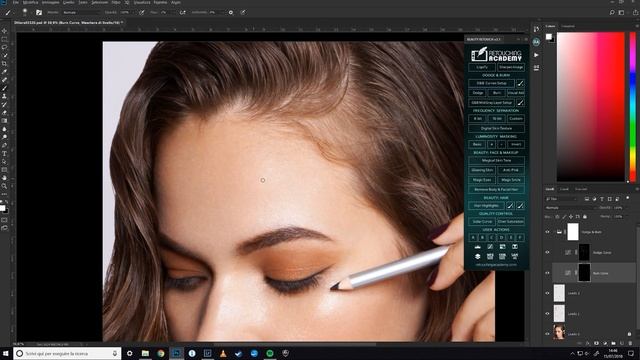The height and width of the screenshot is (360, 640).
Task: Click the add layer mask icon
Action: coord(596,344)
